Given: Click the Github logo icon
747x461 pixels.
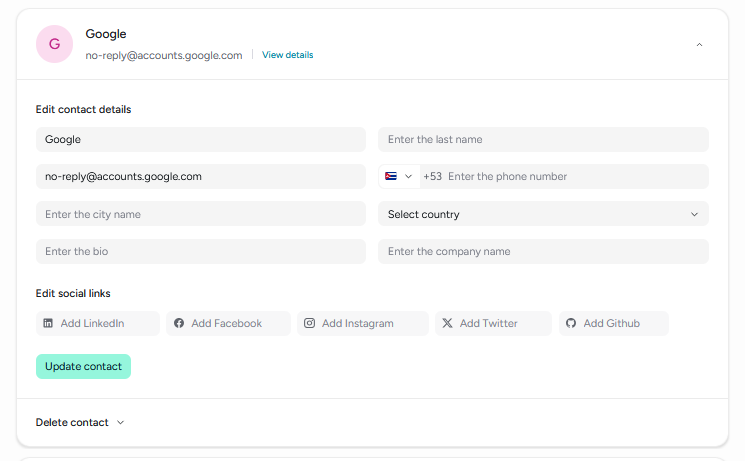Looking at the screenshot, I should 571,323.
